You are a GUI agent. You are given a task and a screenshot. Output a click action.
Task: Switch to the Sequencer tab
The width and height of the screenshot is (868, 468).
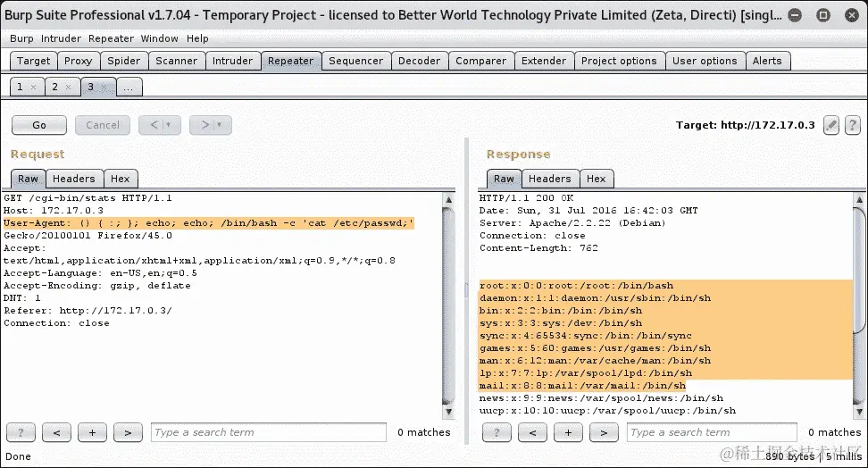coord(356,61)
